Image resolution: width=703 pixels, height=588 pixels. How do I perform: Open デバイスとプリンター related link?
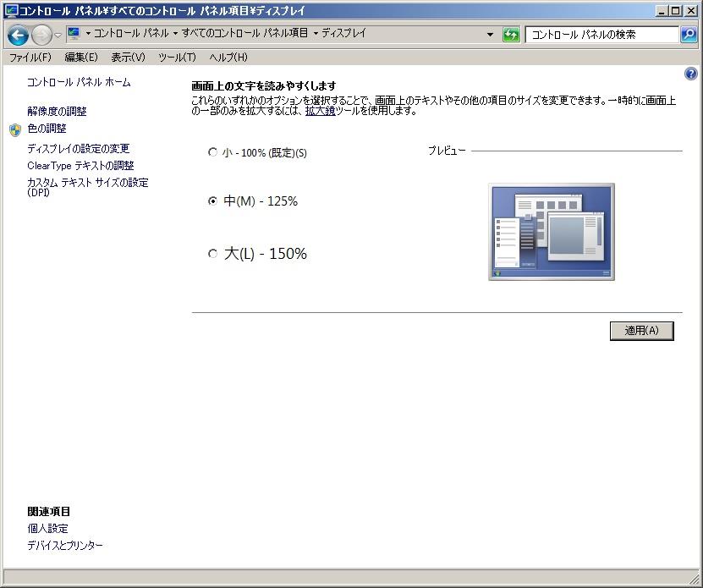click(x=65, y=546)
